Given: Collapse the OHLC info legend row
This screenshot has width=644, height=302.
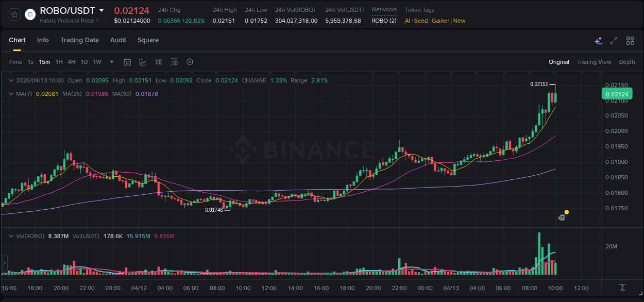Looking at the screenshot, I should coord(11,80).
